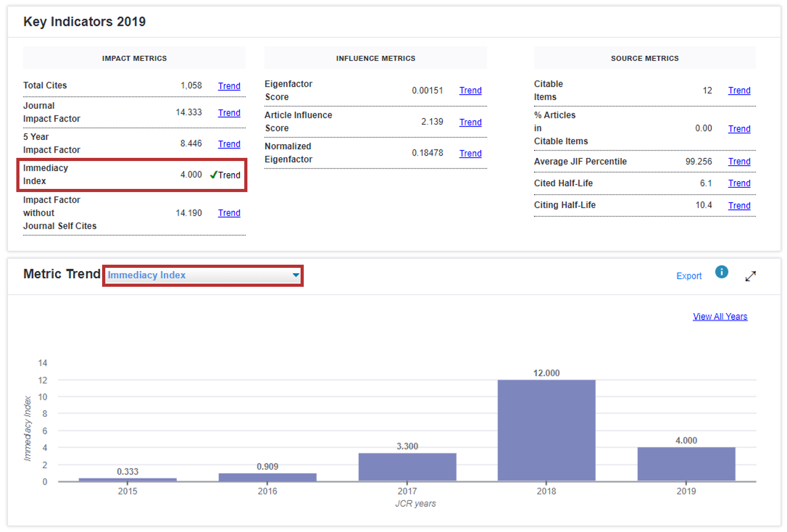This screenshot has height=532, width=787.
Task: Show the Citable Items trend
Action: click(739, 91)
